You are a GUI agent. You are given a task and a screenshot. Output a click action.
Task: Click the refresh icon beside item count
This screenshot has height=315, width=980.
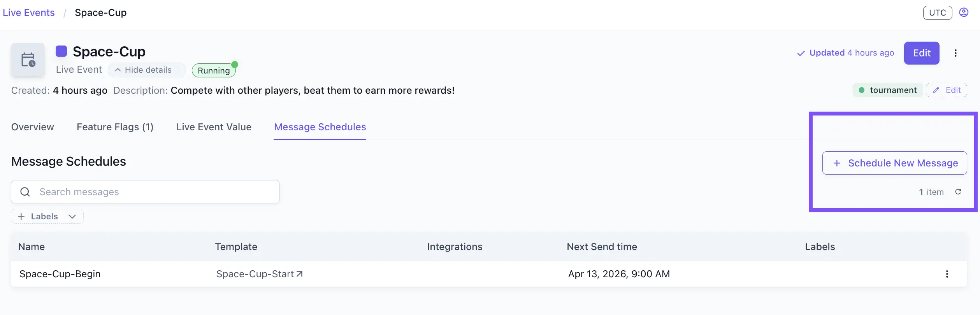(958, 192)
